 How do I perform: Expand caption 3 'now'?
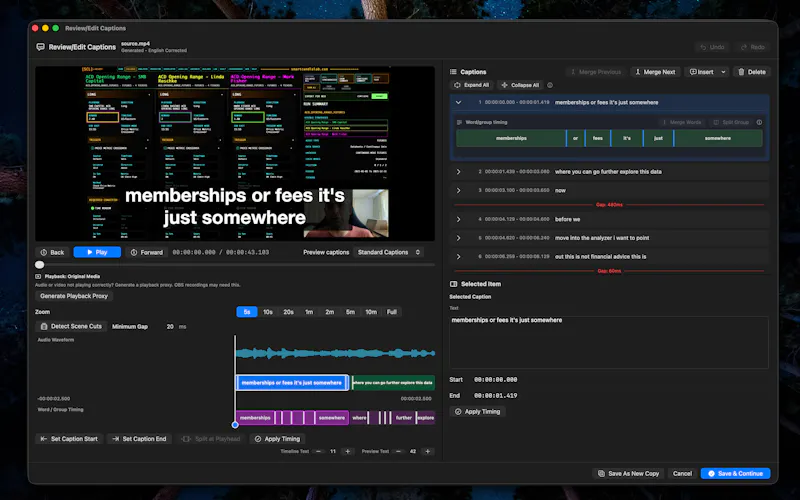(x=458, y=190)
